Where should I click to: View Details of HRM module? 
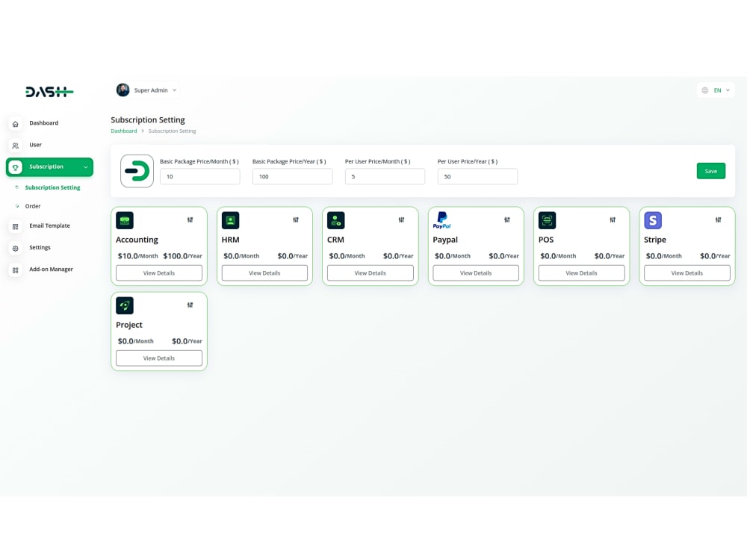coord(264,273)
